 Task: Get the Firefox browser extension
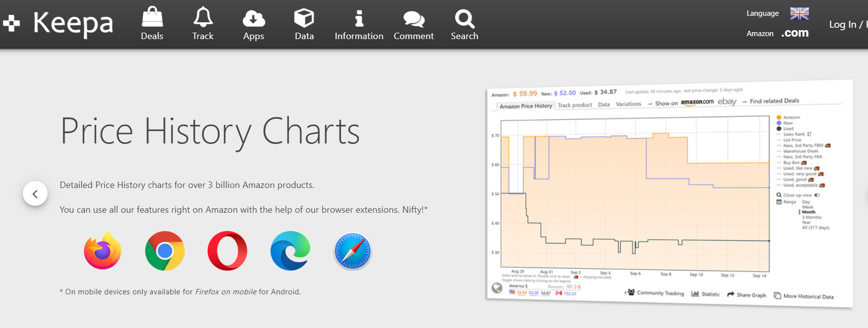[103, 250]
